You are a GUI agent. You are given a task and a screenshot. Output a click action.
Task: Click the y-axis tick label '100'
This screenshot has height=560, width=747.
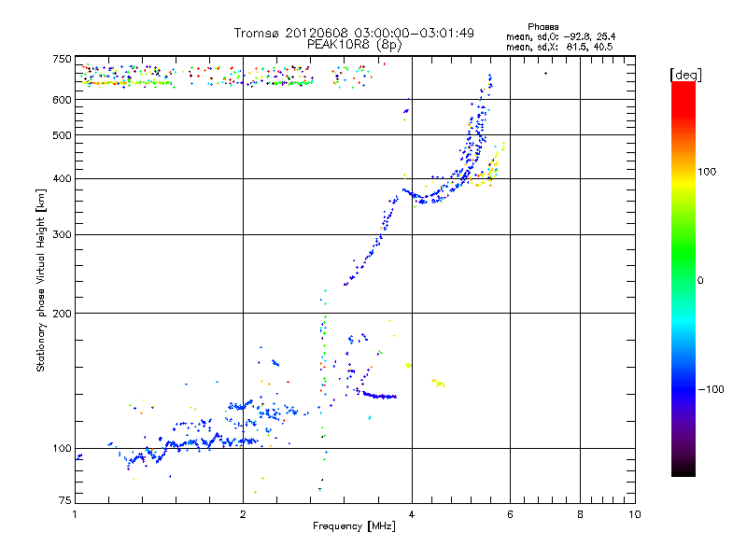tap(62, 448)
